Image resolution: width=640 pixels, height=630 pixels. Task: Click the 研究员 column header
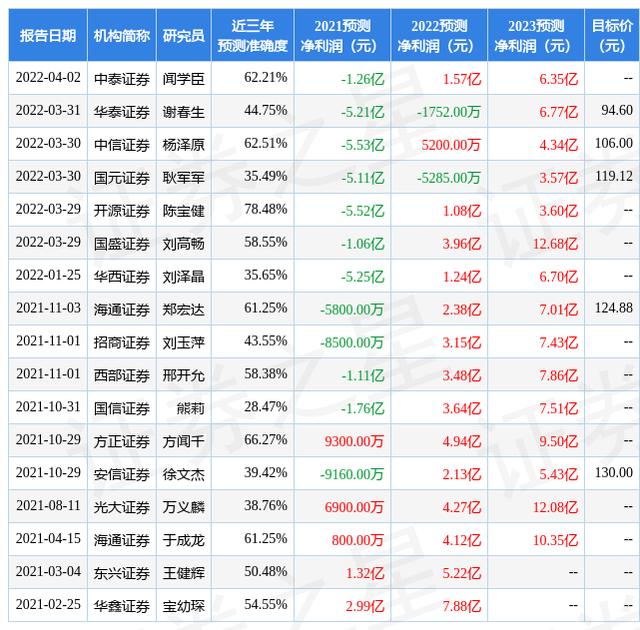pos(183,36)
